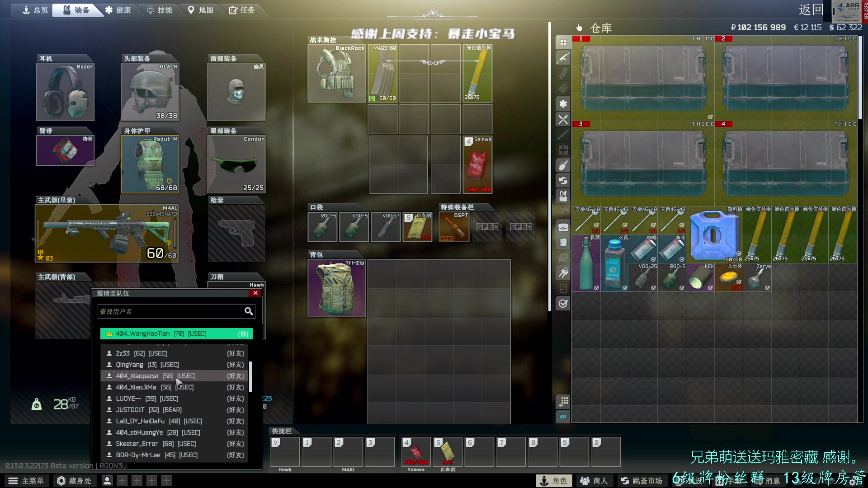Select the Zarya grenade in the stash
The width and height of the screenshot is (868, 488).
tap(757, 277)
